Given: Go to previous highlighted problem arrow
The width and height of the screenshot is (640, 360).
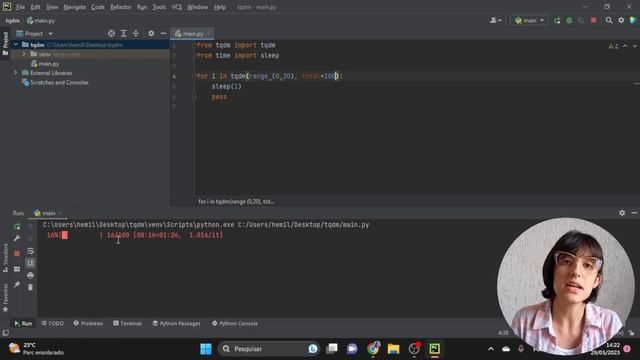Looking at the screenshot, I should pyautogui.click(x=625, y=46).
